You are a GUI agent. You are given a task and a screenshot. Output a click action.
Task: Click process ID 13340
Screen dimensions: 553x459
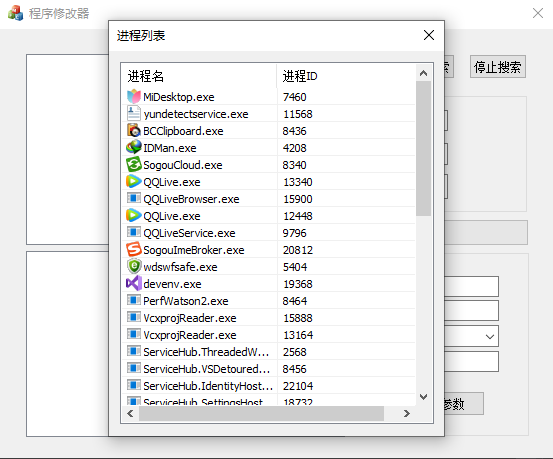click(x=298, y=182)
